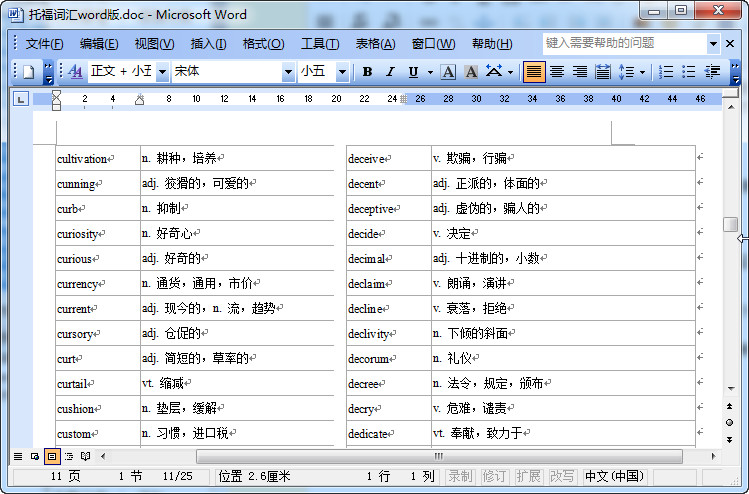Open the 编辑(E) menu
This screenshot has height=494, width=749.
coord(99,44)
